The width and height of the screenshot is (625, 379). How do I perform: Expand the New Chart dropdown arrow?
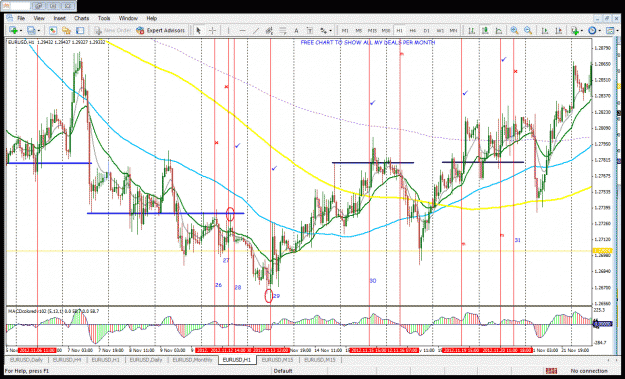[20, 30]
